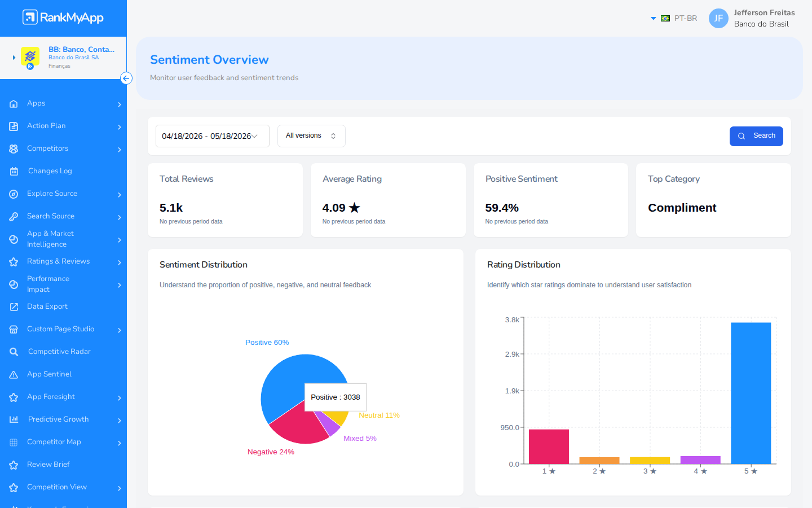
Task: Open the date range 04/18/2026 - 05/18/2026 field
Action: 213,136
